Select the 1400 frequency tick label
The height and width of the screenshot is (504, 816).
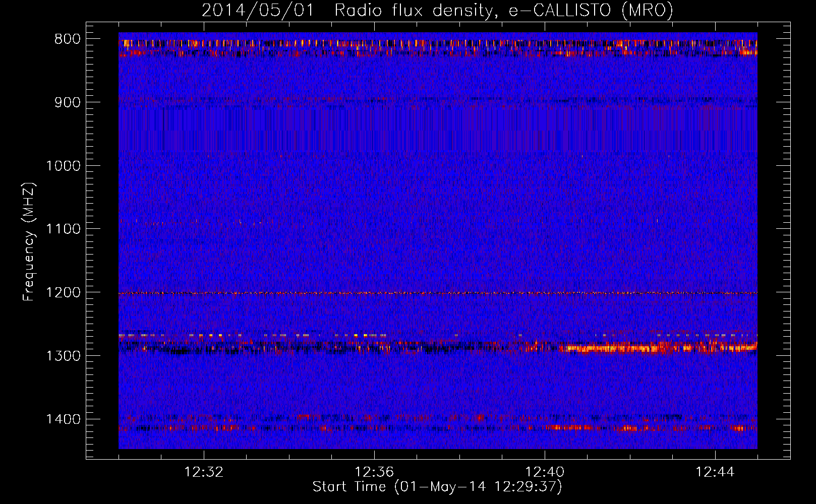coord(63,419)
